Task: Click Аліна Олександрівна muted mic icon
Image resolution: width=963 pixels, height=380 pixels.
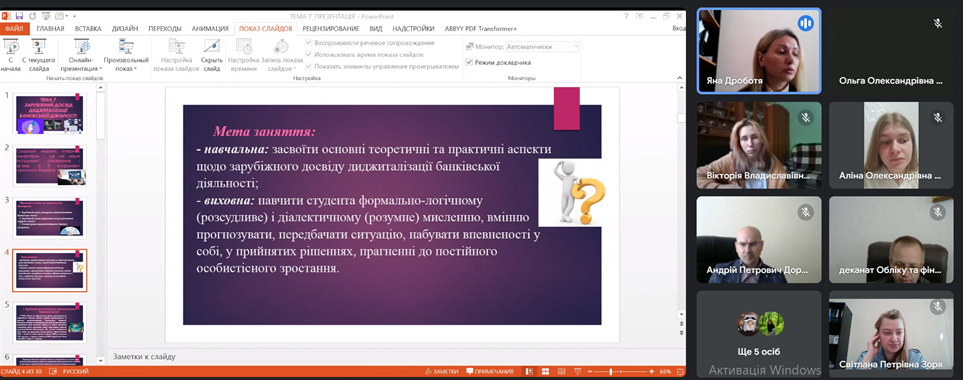Action: (938, 118)
